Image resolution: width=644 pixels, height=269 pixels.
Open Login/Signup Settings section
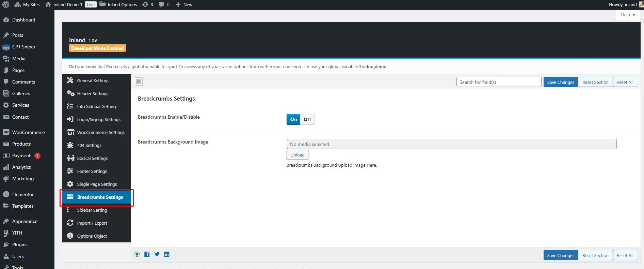[96, 119]
